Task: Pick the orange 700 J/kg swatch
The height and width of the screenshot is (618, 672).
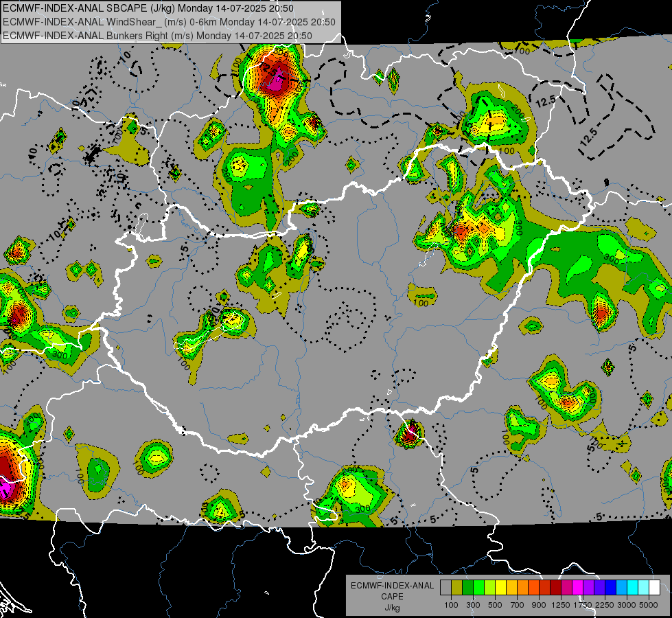Action: [x=522, y=587]
